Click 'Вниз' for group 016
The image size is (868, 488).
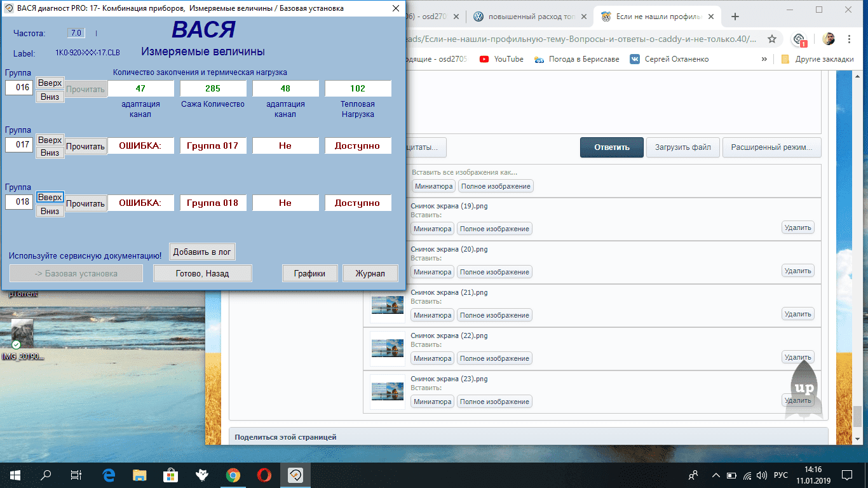coord(50,97)
